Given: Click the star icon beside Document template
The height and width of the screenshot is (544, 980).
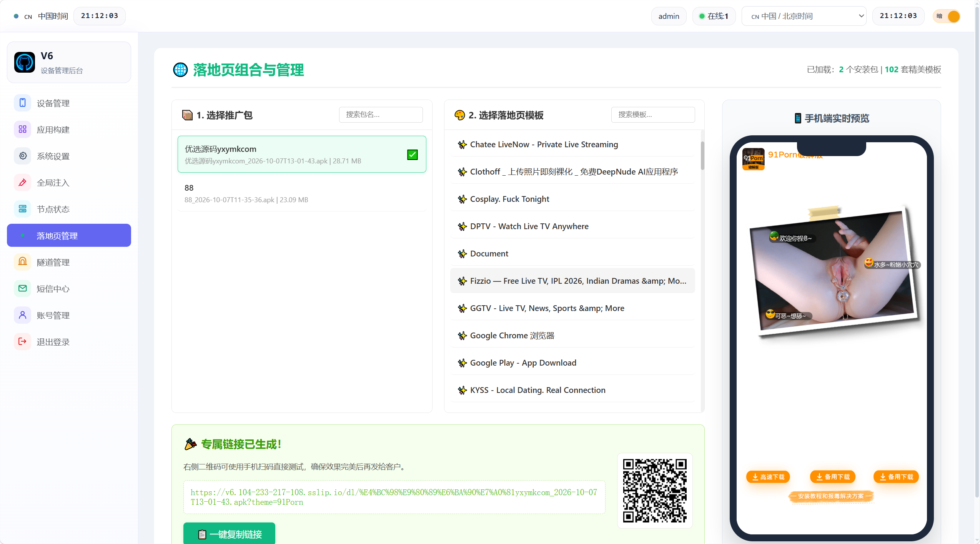Looking at the screenshot, I should 462,254.
